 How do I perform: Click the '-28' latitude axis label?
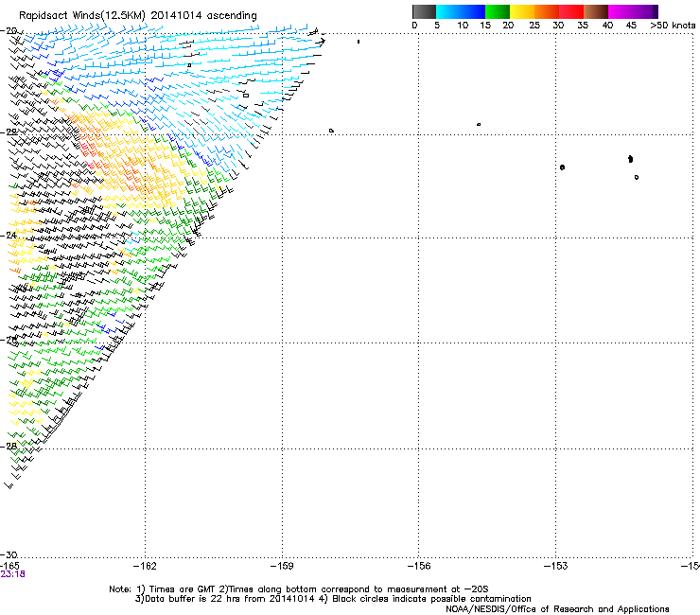point(9,446)
